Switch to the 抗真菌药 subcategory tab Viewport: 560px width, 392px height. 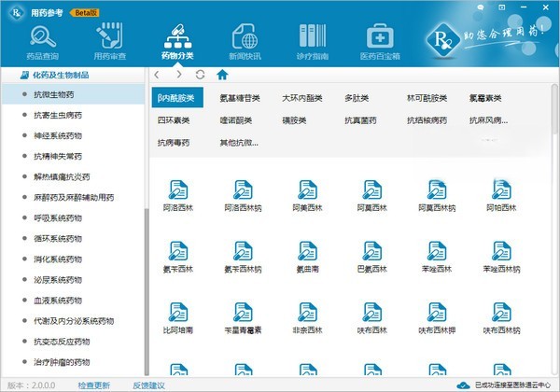click(x=360, y=120)
